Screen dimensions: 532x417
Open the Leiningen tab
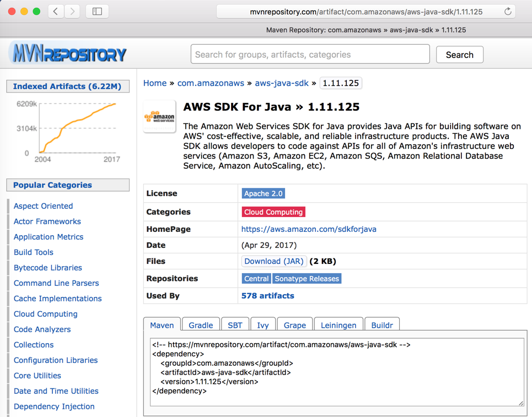coord(338,325)
